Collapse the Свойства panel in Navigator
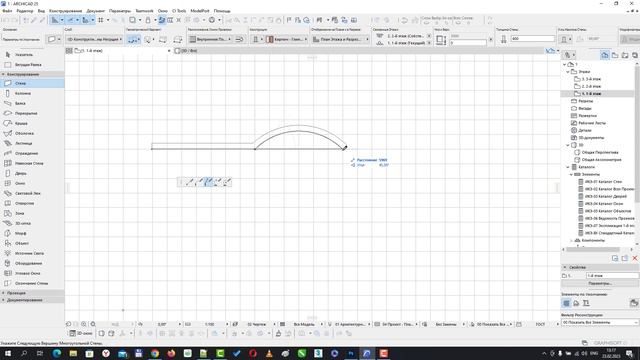This screenshot has width=640, height=360. [x=565, y=267]
